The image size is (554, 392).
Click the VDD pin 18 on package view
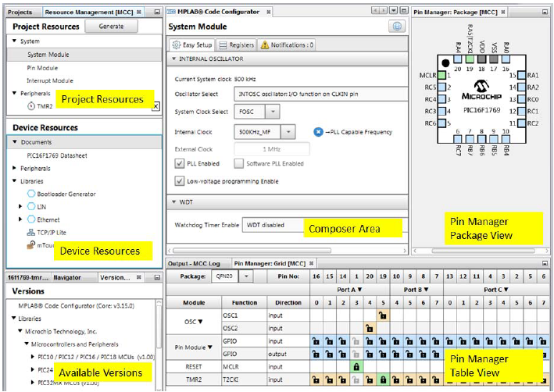pyautogui.click(x=481, y=59)
